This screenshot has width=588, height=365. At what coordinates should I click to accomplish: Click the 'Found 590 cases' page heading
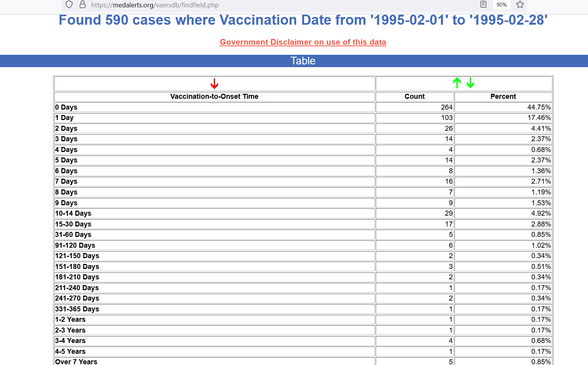coord(303,20)
